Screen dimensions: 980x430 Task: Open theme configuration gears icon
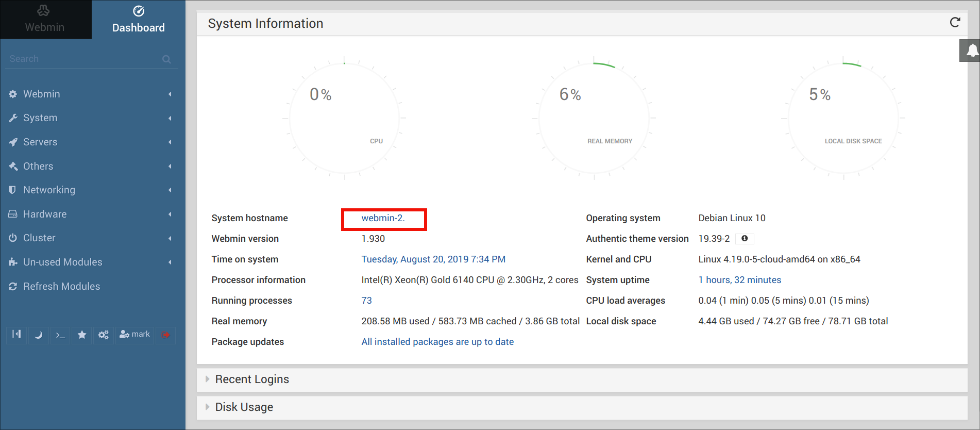click(104, 335)
